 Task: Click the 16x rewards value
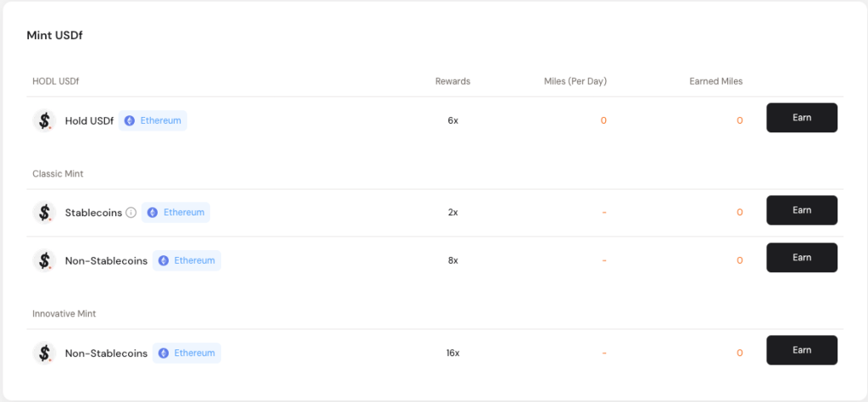coord(453,353)
